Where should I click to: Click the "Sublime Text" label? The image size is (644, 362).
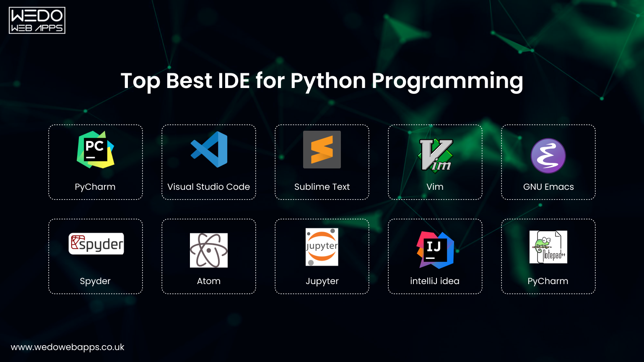click(x=322, y=187)
